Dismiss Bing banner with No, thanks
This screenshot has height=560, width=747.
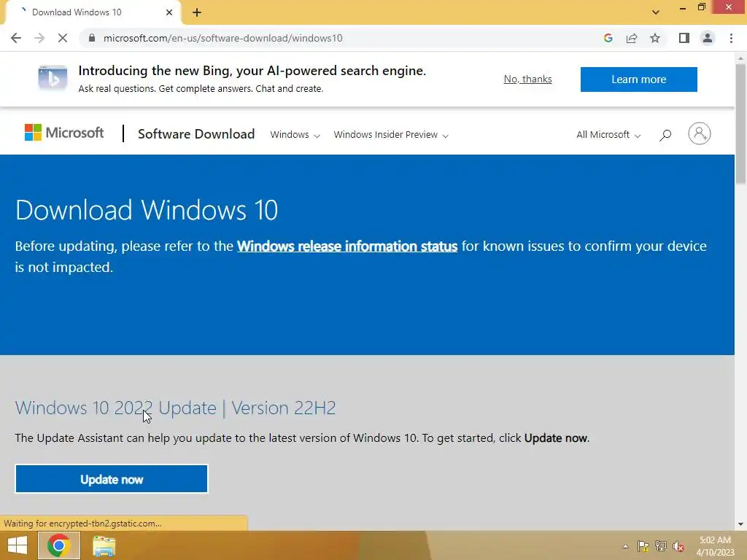click(x=528, y=79)
